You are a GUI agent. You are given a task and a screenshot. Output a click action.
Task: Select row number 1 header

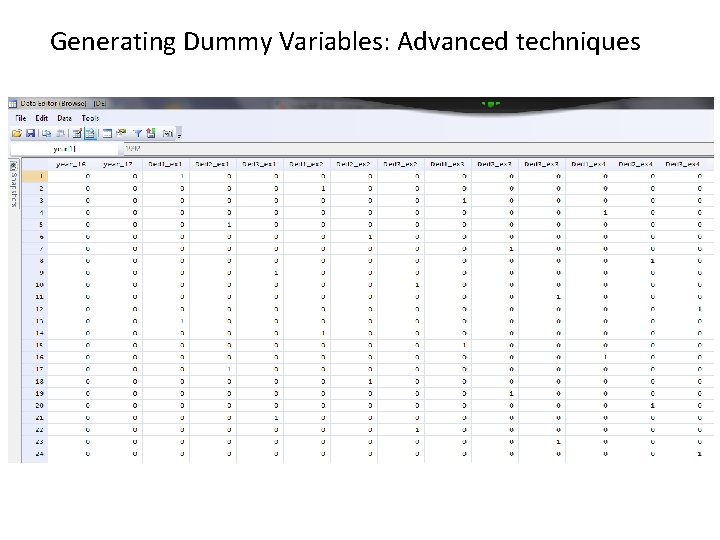tap(35, 176)
